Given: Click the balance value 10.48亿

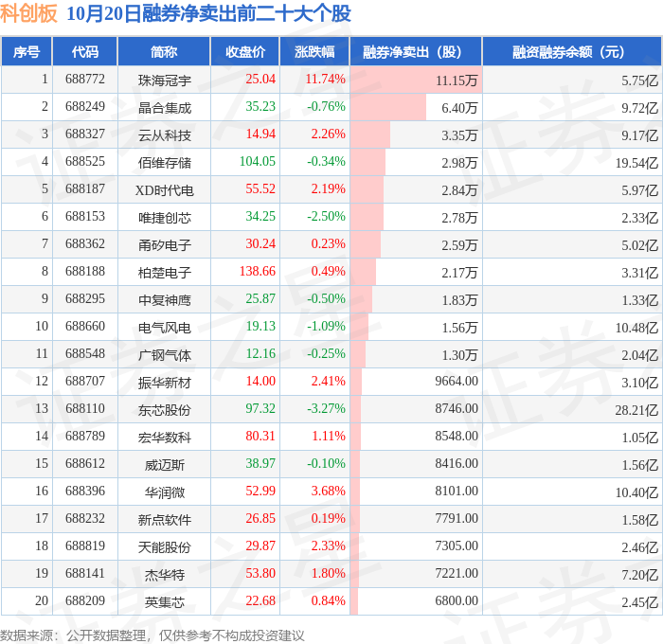Looking at the screenshot, I should click(x=636, y=328).
